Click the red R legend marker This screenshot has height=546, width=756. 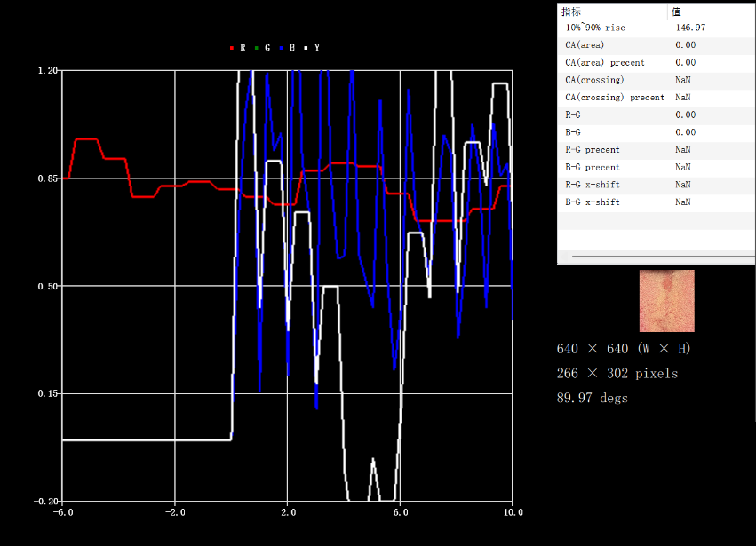click(232, 48)
